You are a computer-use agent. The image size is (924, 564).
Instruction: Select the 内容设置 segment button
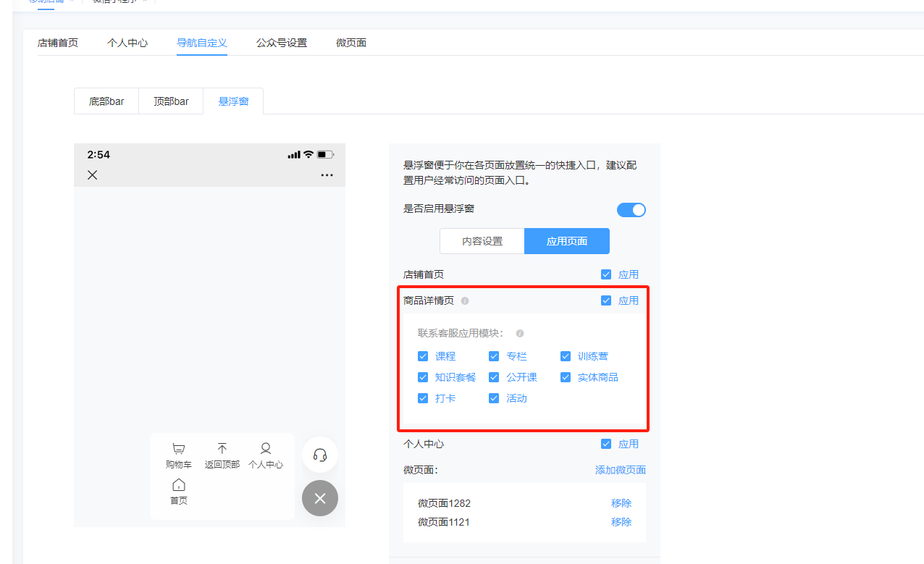point(482,241)
